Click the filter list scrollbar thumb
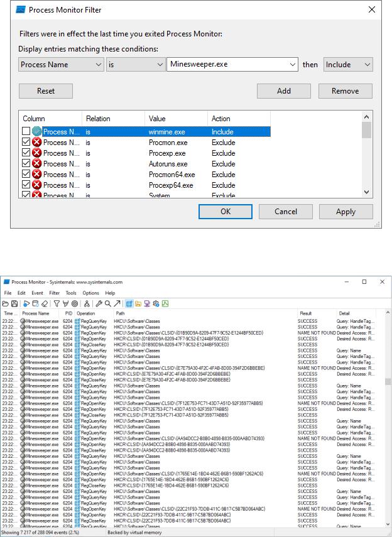This screenshot has height=537, width=392. click(x=366, y=130)
